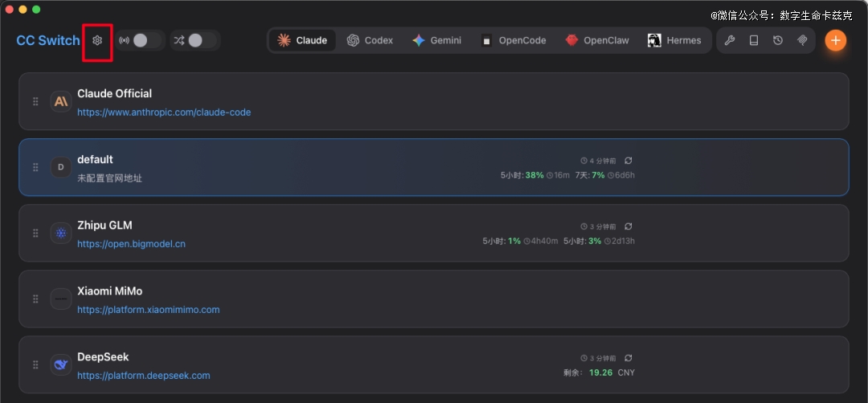Refresh usage for Zhipu GLM
Viewport: 868px width, 403px height.
pos(628,227)
